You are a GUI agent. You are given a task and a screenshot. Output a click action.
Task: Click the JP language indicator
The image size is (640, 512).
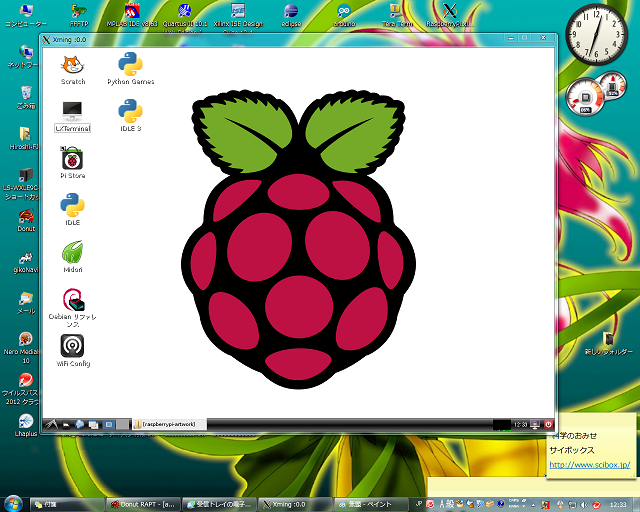(x=418, y=504)
